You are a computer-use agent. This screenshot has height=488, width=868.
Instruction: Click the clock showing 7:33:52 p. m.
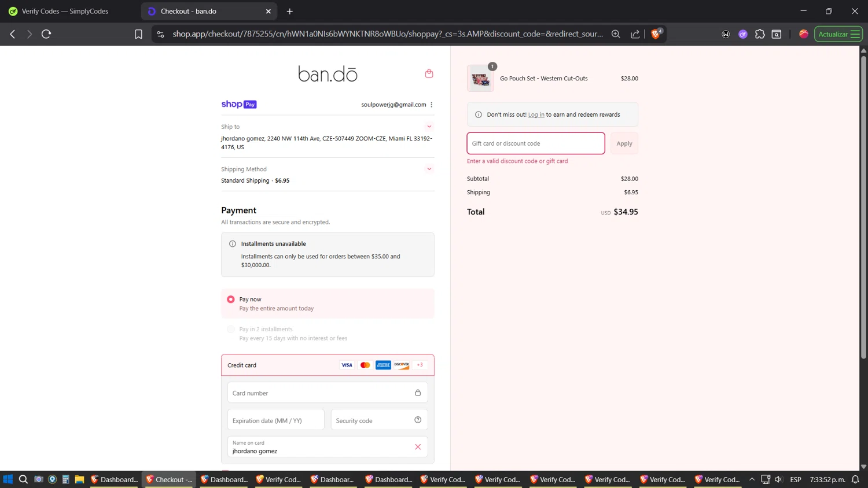[x=827, y=479]
